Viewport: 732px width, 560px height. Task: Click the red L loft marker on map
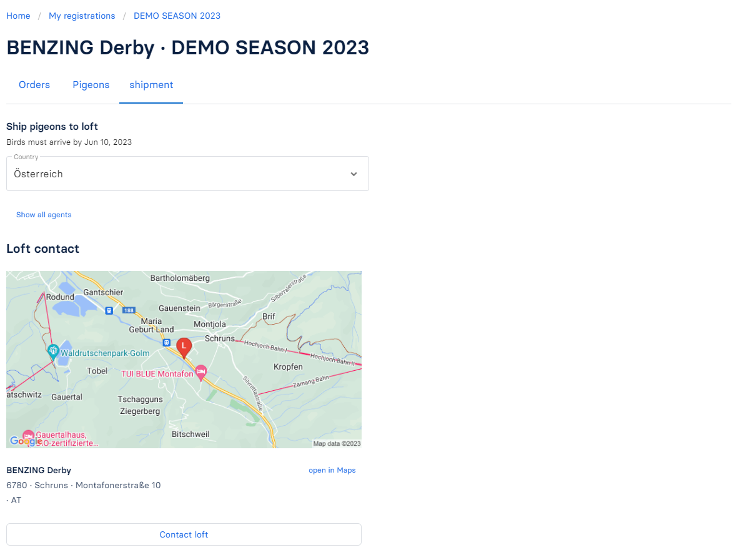coord(184,348)
